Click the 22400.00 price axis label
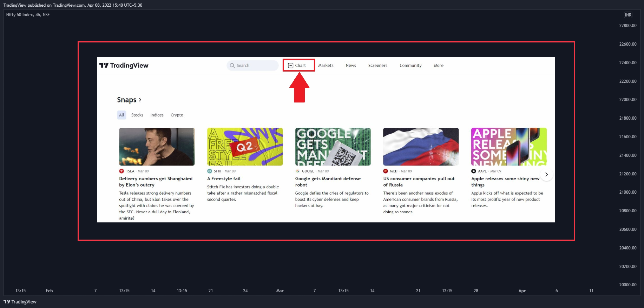The image size is (644, 308). pos(628,63)
